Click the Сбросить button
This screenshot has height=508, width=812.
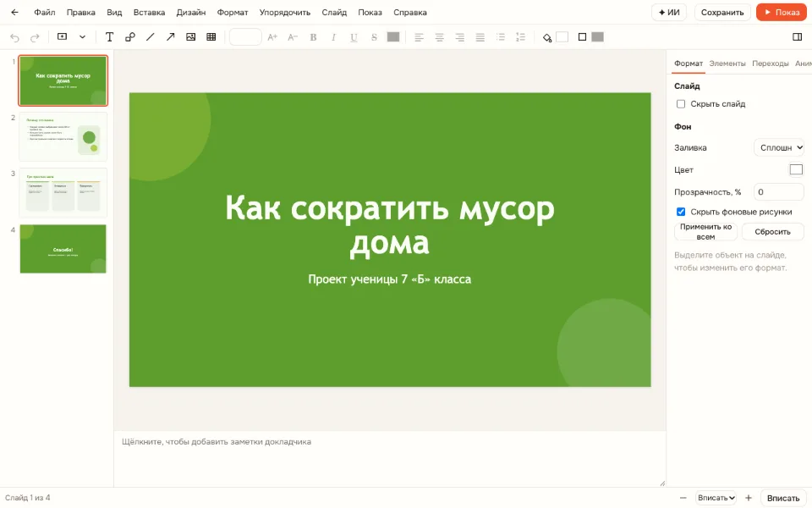pyautogui.click(x=772, y=232)
